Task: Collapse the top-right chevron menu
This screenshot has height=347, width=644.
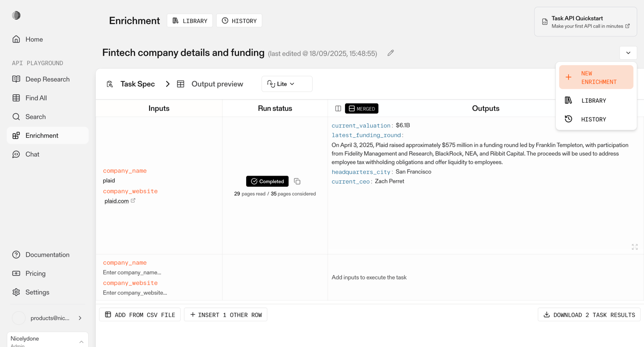Action: click(x=628, y=53)
